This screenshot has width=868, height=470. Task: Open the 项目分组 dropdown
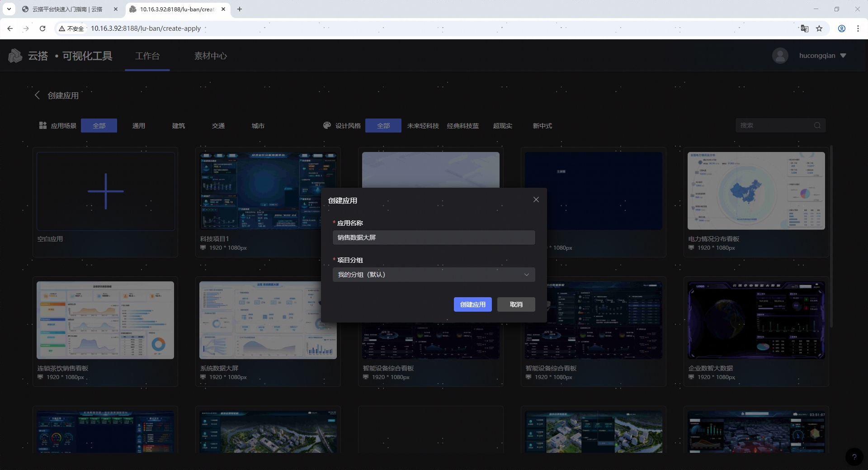(x=434, y=275)
